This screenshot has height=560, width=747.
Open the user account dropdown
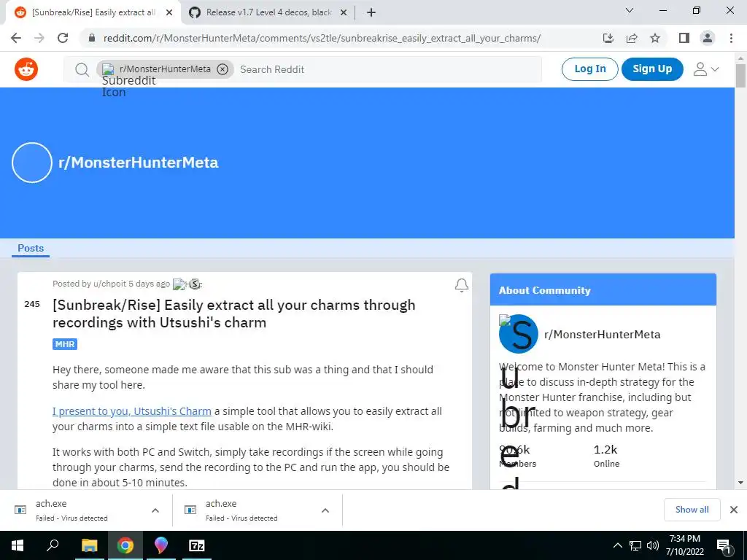[x=705, y=69]
